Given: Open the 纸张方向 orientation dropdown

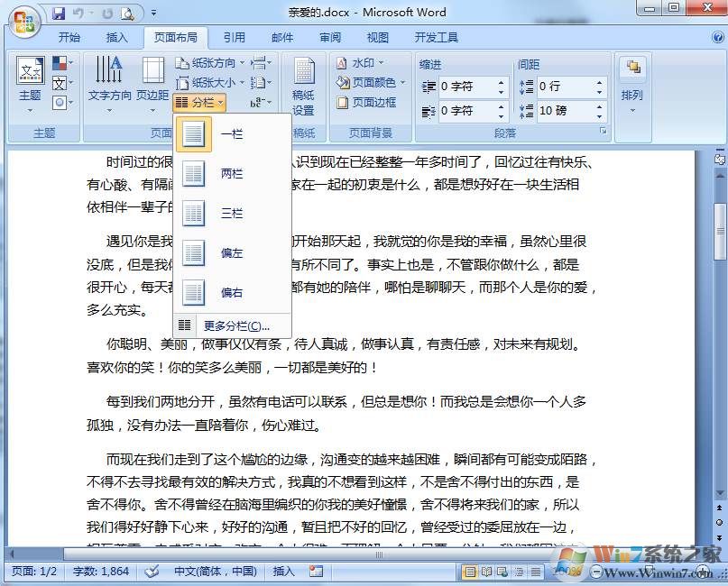Looking at the screenshot, I should coord(210,62).
